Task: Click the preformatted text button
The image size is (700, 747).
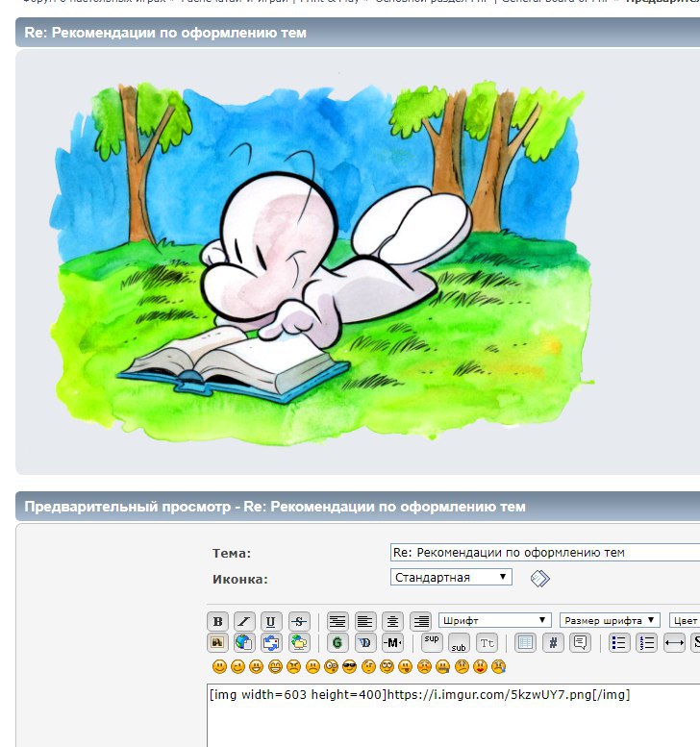Action: click(337, 621)
